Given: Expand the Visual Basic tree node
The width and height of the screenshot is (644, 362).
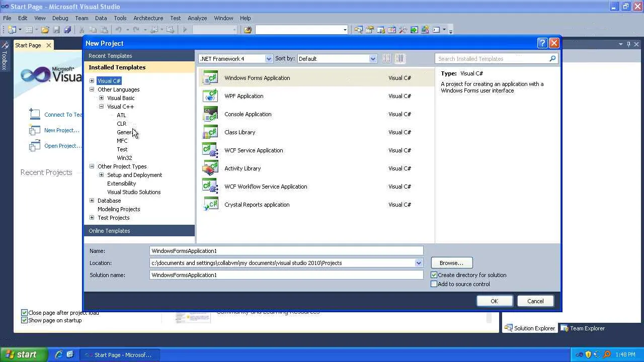Looking at the screenshot, I should point(101,98).
